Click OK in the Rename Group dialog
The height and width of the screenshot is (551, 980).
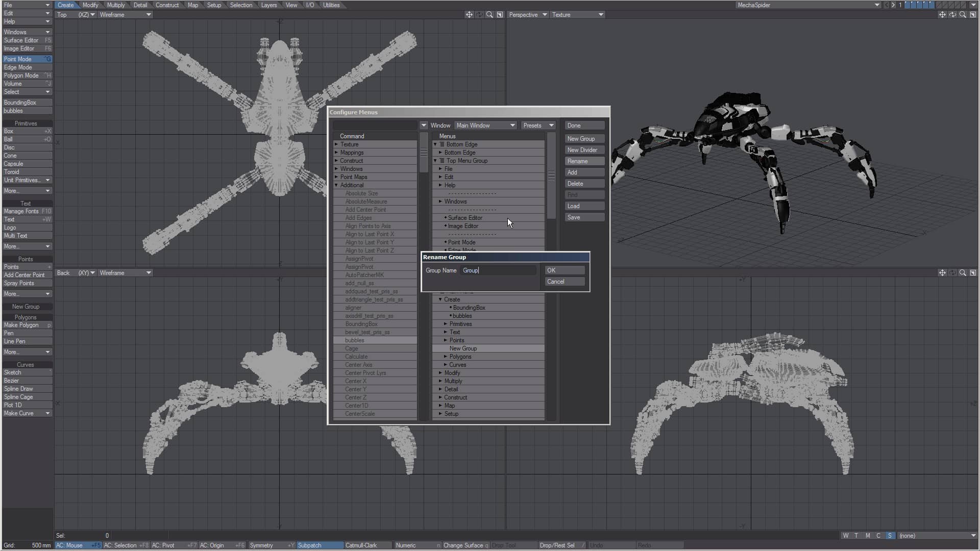point(563,270)
